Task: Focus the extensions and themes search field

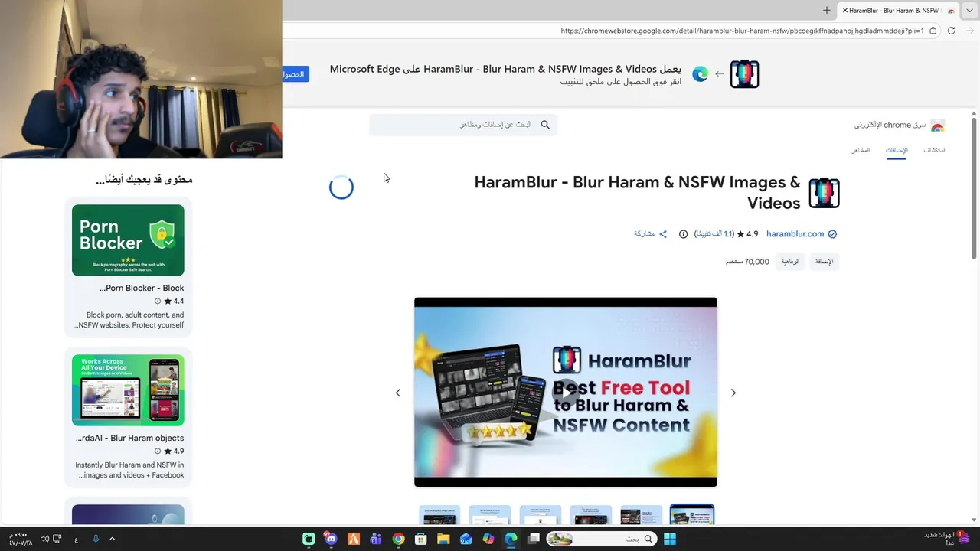Action: pyautogui.click(x=463, y=125)
